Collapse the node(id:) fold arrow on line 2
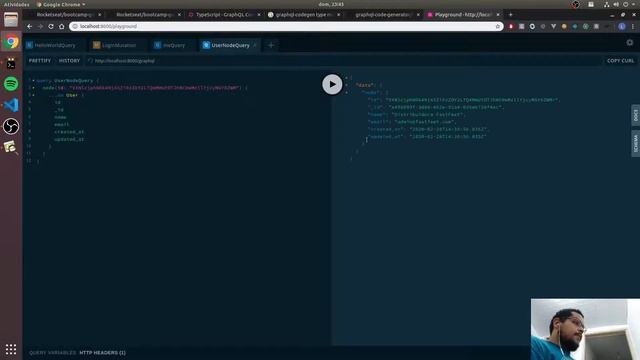This screenshot has height=360, width=640. tap(33, 88)
